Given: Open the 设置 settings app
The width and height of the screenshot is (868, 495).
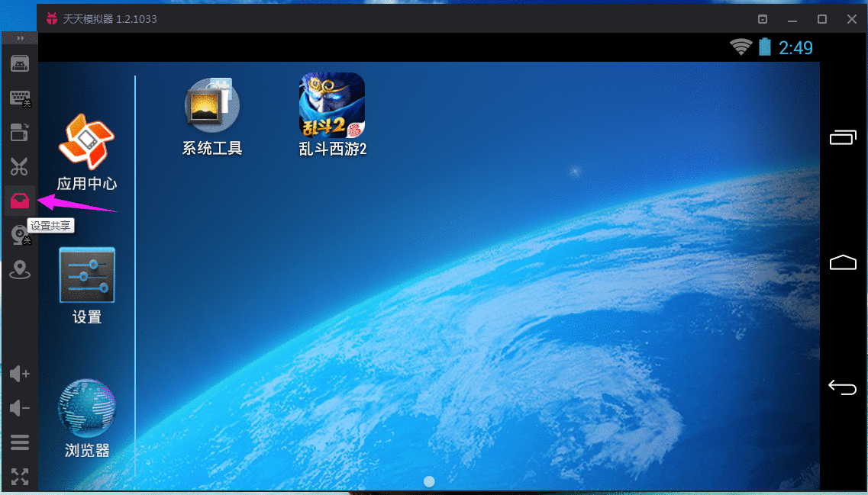Looking at the screenshot, I should click(x=86, y=275).
